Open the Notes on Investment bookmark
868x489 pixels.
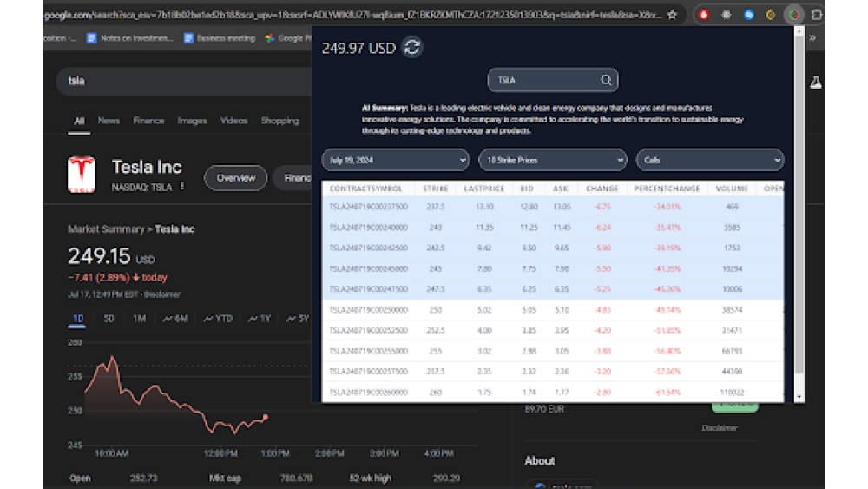pos(130,38)
